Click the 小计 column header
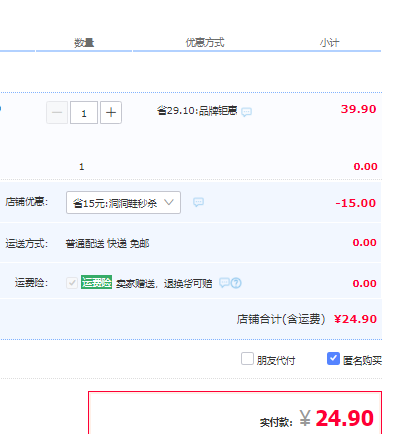 (329, 43)
